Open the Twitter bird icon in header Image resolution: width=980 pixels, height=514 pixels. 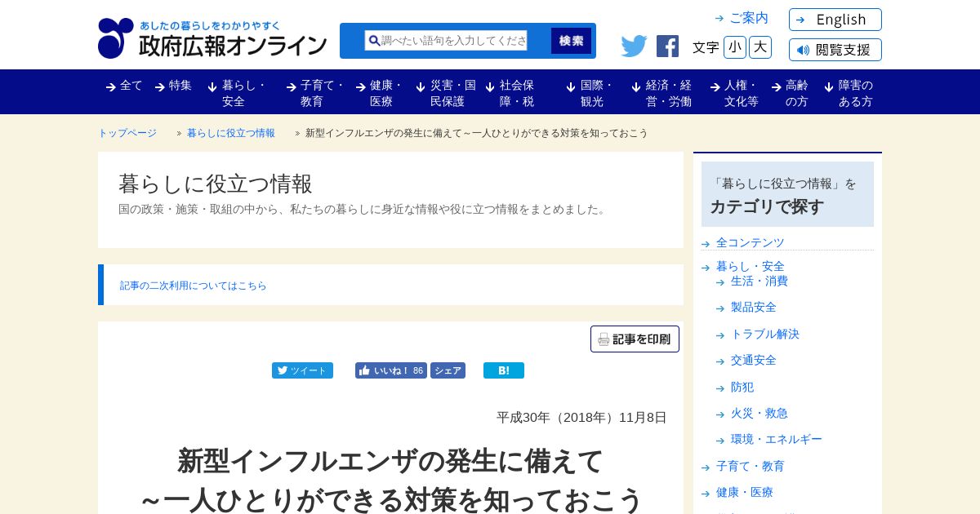(634, 47)
